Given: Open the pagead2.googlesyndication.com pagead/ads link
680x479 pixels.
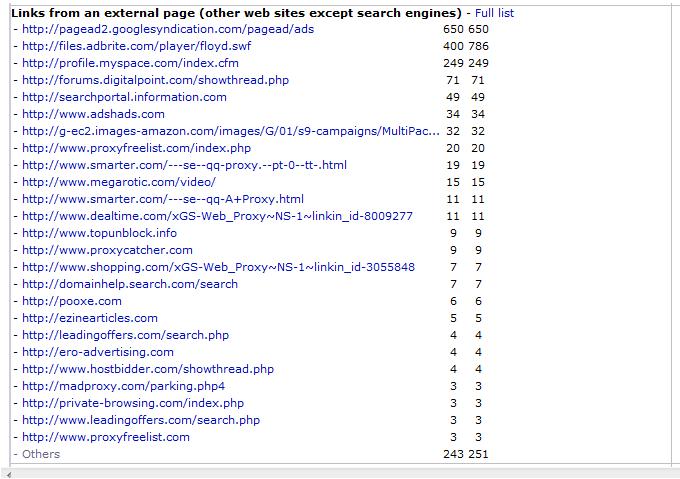Looking at the screenshot, I should tap(167, 30).
